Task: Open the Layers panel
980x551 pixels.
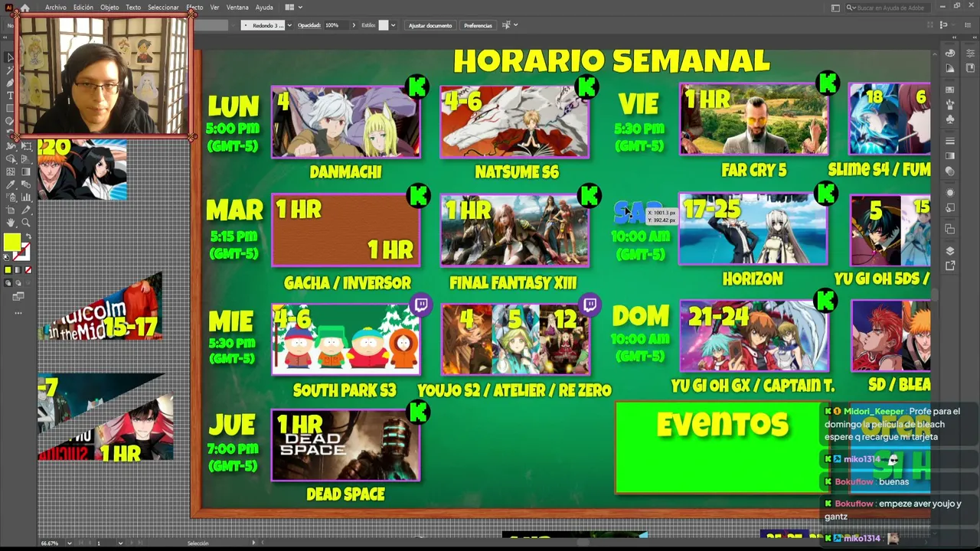Action: point(950,251)
